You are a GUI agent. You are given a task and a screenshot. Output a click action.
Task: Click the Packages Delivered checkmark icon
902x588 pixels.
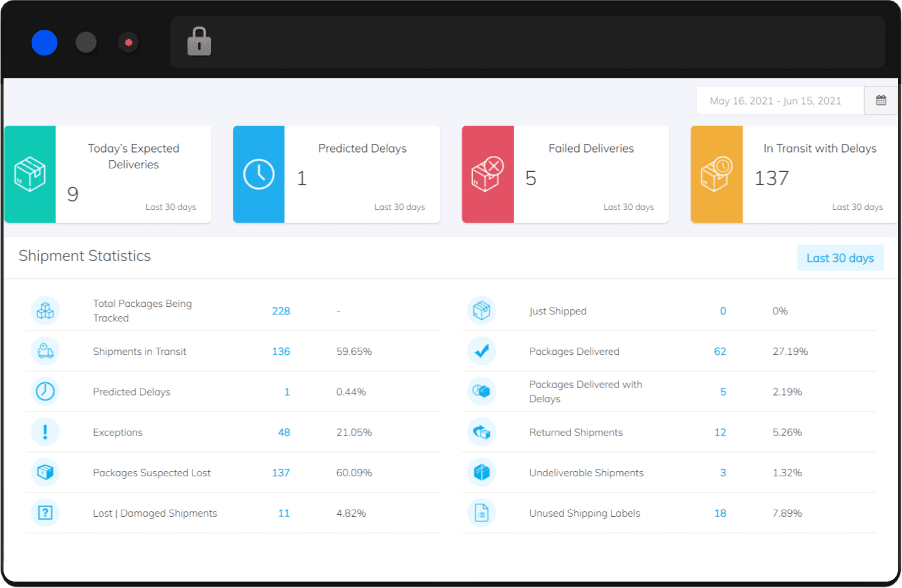pos(481,351)
